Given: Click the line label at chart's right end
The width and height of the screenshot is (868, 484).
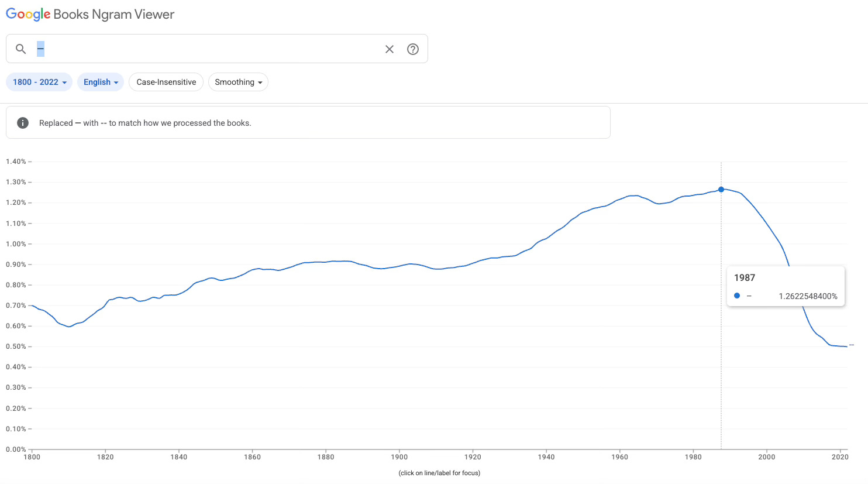Looking at the screenshot, I should 852,345.
